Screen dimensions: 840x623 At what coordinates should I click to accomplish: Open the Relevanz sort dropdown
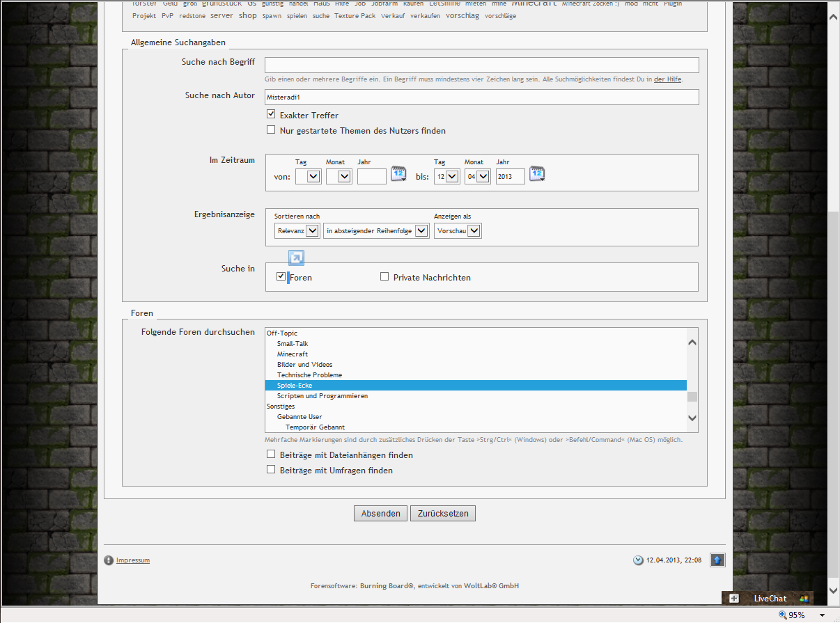tap(297, 231)
